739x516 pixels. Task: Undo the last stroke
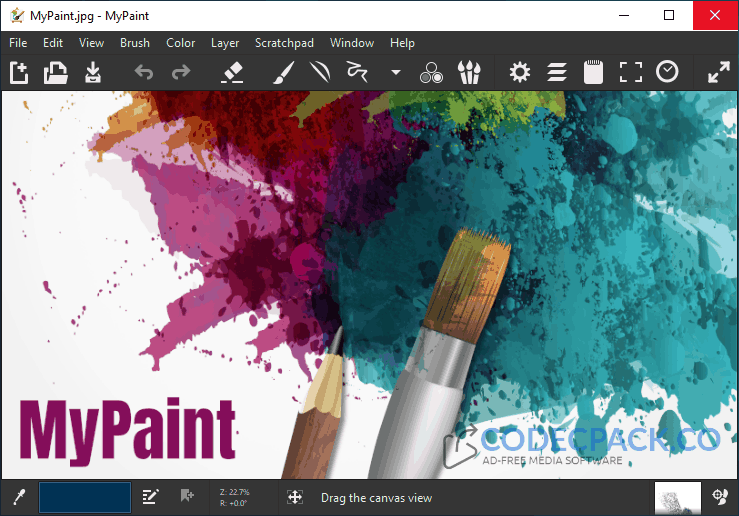[144, 73]
